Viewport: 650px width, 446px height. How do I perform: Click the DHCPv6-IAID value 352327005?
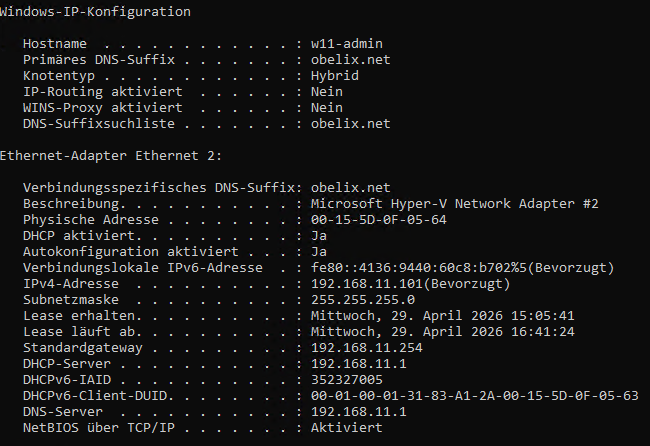point(346,380)
